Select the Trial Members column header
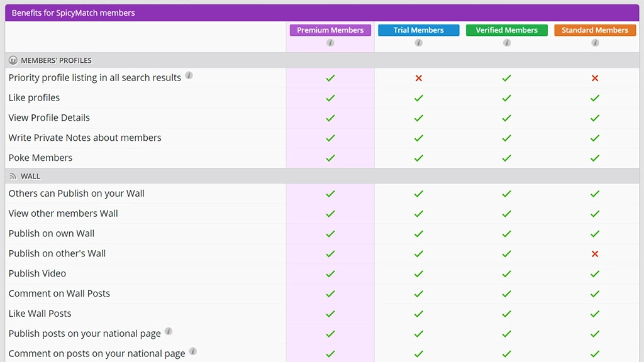The width and height of the screenshot is (644, 362). point(418,30)
